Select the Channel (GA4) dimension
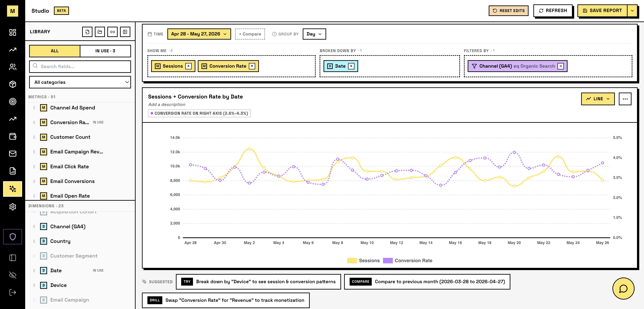644x309 pixels. pos(68,226)
